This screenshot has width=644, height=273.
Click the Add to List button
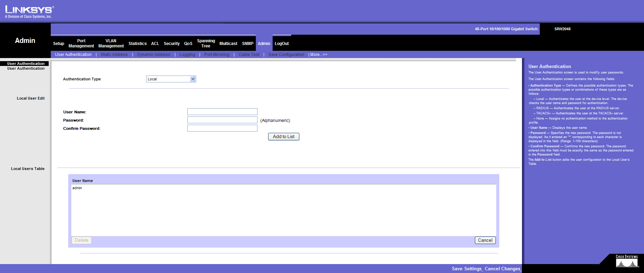(x=284, y=137)
